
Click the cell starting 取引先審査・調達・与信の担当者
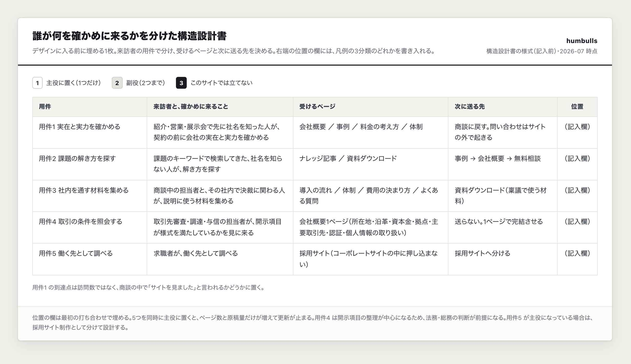pyautogui.click(x=220, y=227)
